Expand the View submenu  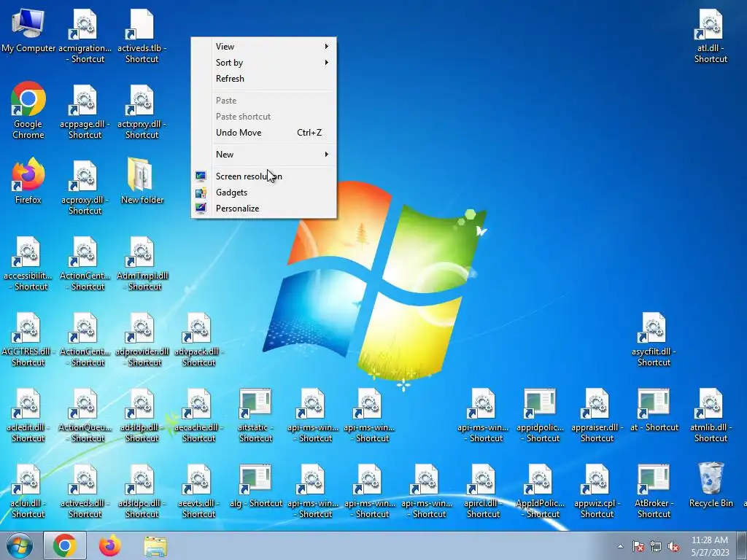tap(264, 46)
